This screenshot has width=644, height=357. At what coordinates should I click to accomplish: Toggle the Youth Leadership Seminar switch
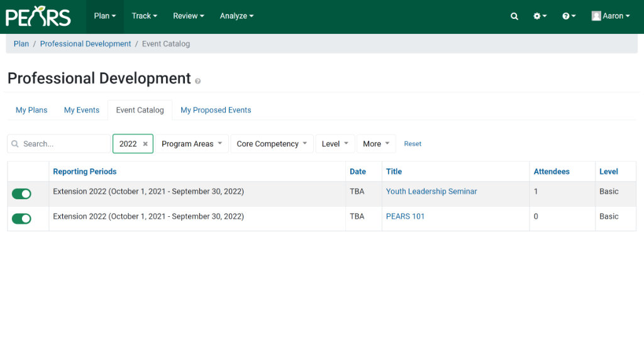point(21,194)
